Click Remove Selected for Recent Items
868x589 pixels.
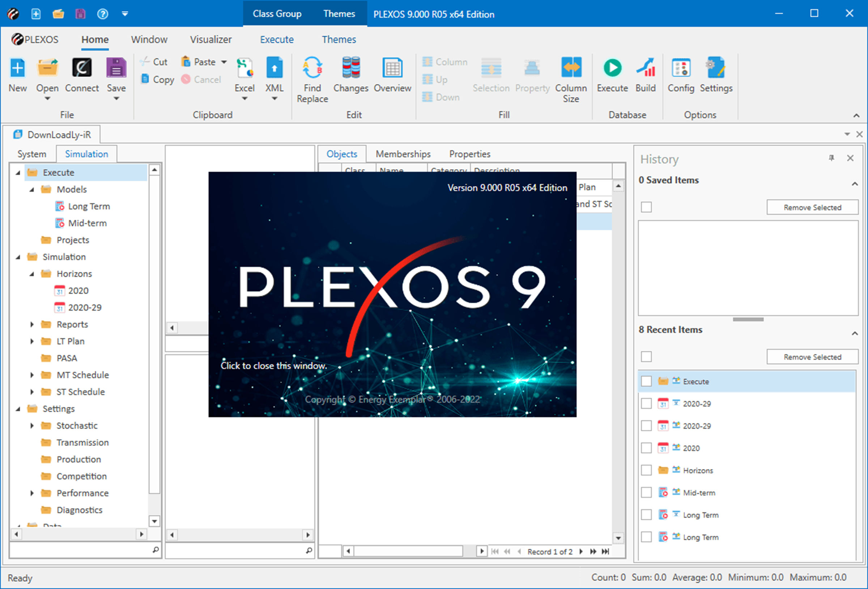[812, 356]
